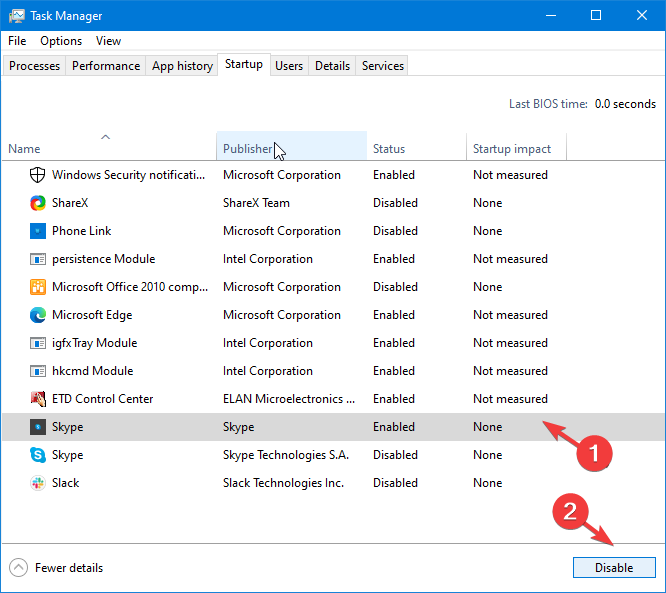Click the Skype Technologies S.A. publisher cell

click(286, 455)
